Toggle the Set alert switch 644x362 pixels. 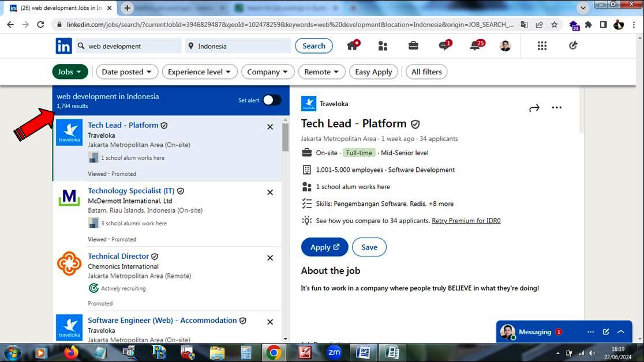[272, 100]
